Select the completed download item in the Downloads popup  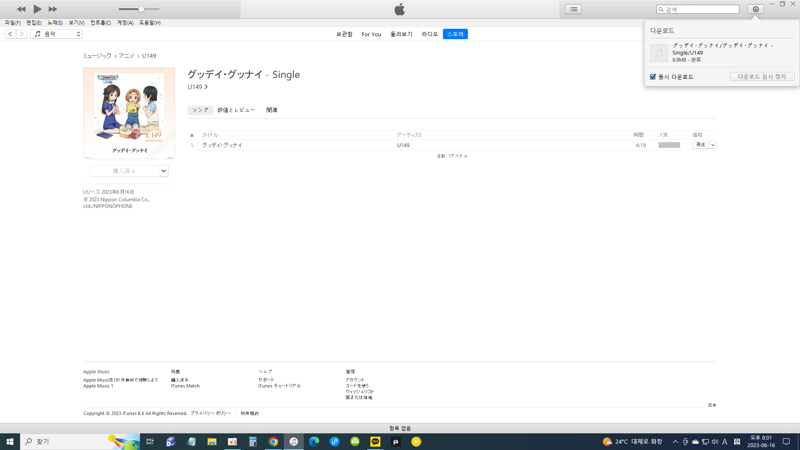tap(721, 53)
